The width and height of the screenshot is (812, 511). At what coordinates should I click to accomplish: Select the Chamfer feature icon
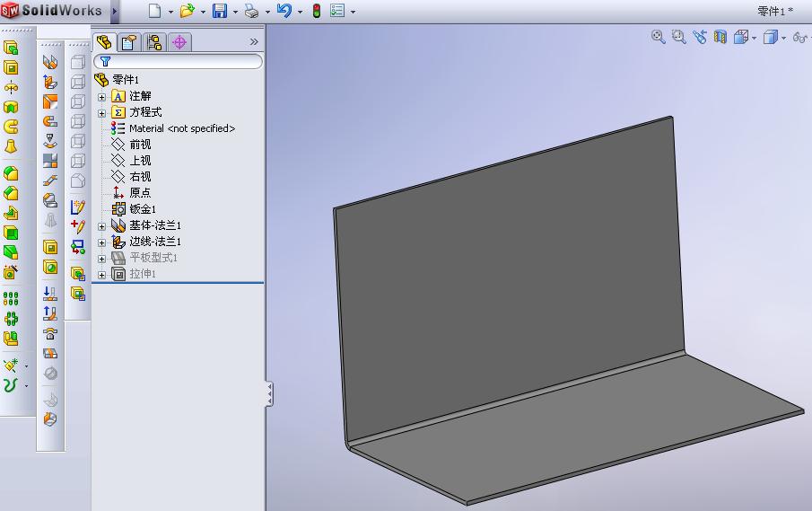11,193
